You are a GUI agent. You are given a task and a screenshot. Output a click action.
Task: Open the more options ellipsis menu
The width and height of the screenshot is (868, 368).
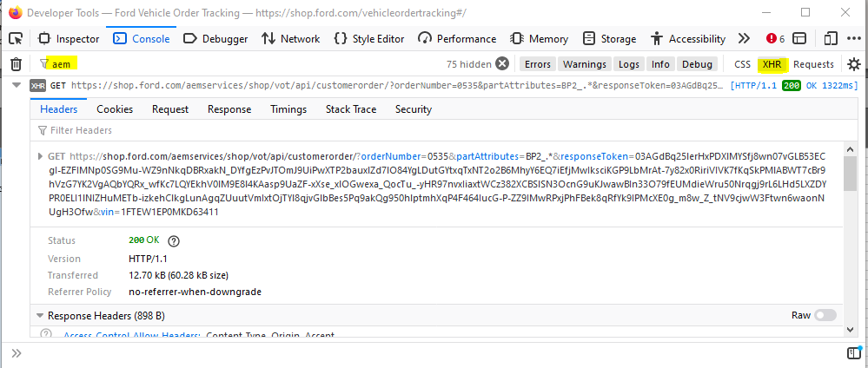(x=855, y=38)
